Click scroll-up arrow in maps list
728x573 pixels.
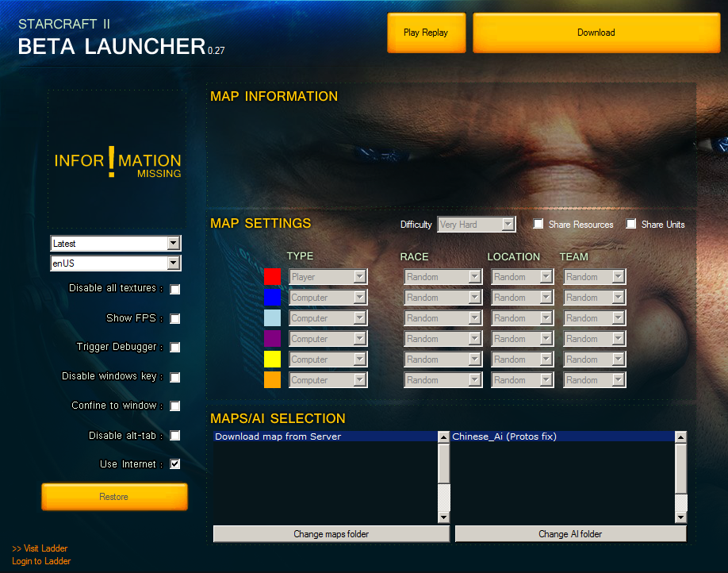tap(443, 436)
